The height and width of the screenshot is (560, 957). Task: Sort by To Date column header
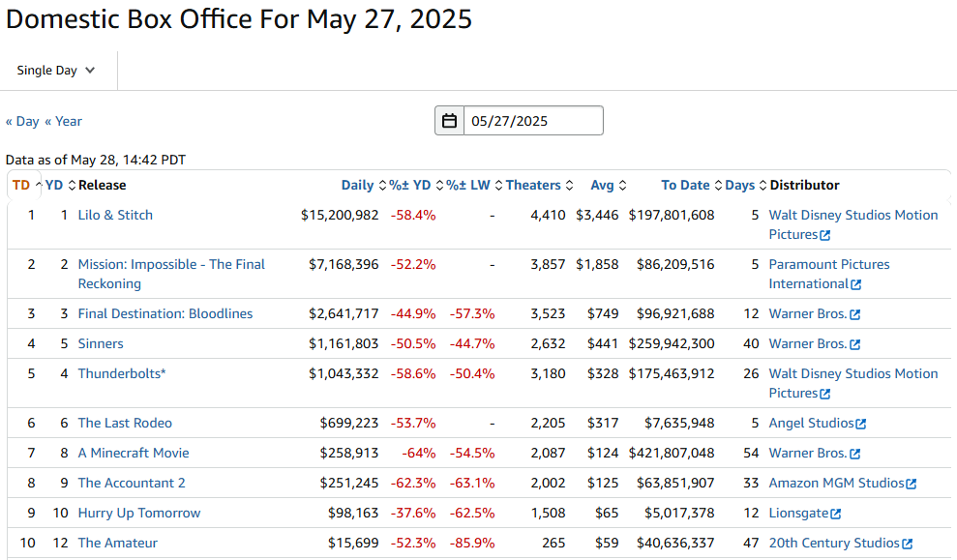(x=685, y=185)
